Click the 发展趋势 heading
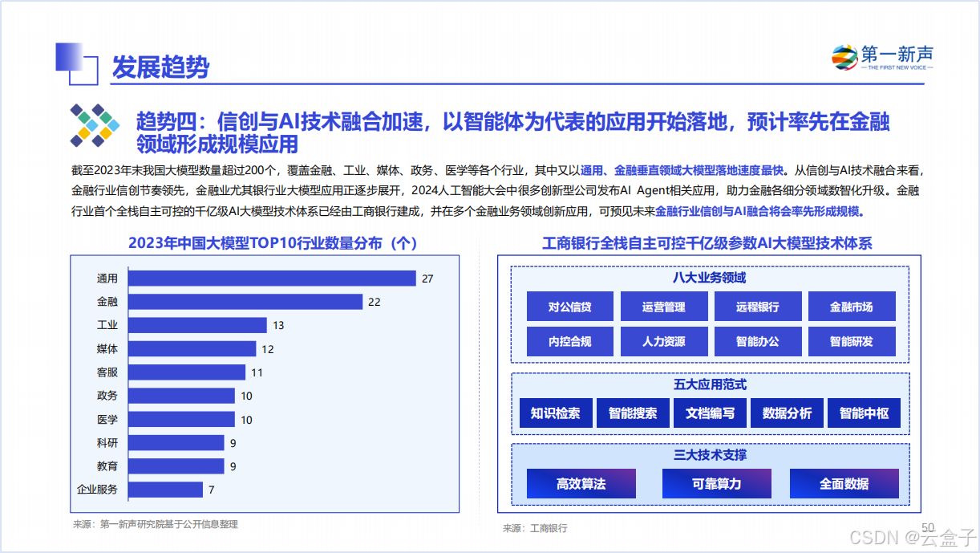Screen dimensions: 980x553 [160, 67]
